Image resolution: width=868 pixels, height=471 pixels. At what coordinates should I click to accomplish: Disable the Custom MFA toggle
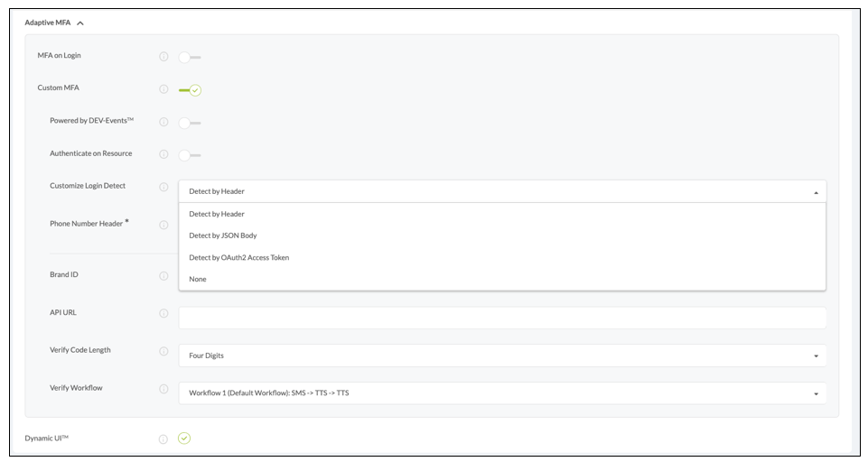pyautogui.click(x=190, y=89)
